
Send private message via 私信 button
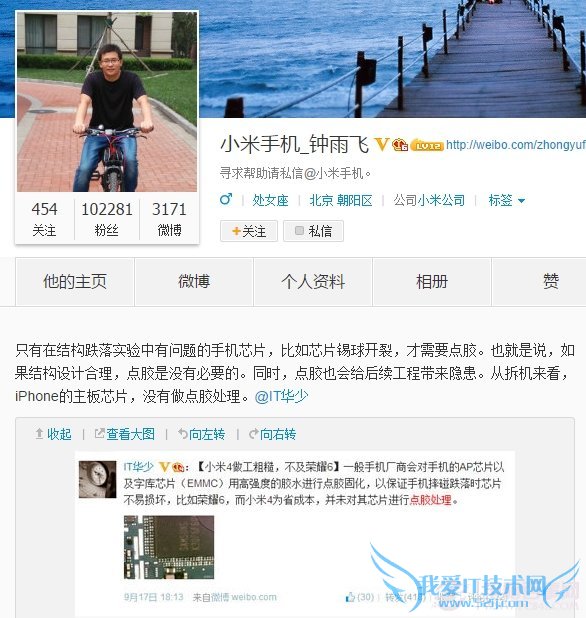click(313, 231)
